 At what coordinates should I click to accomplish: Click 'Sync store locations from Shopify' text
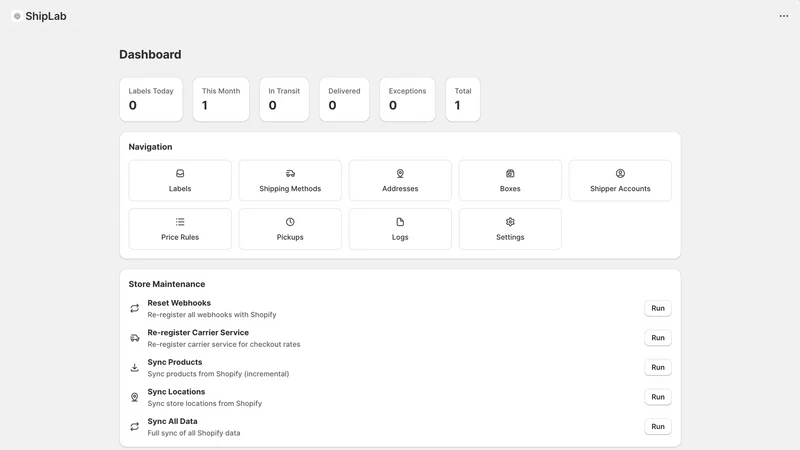[205, 404]
